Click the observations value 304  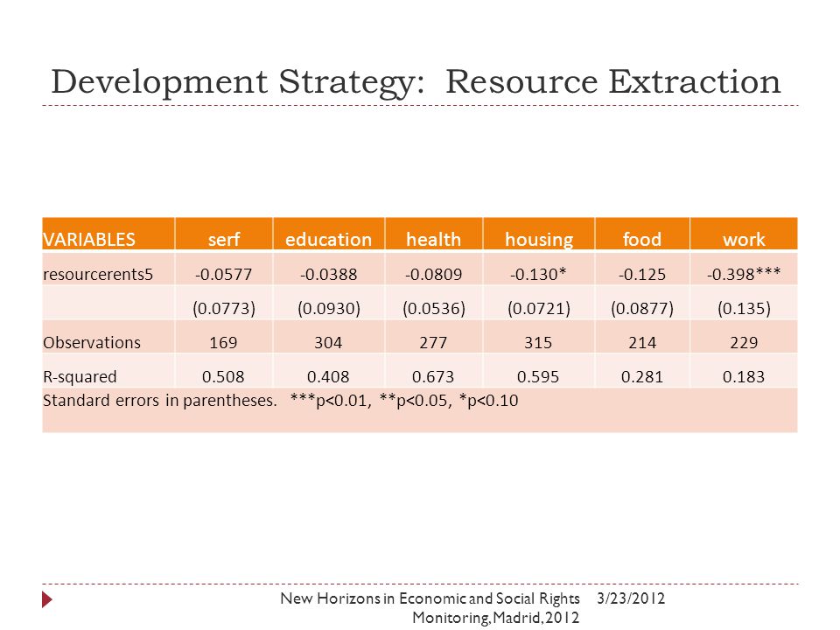(328, 342)
